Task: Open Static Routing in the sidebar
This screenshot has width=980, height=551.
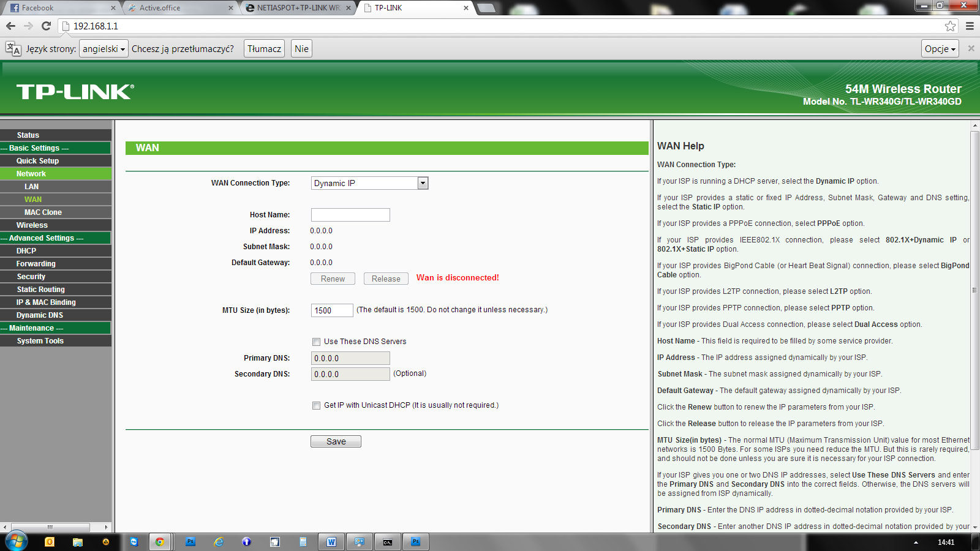Action: coord(41,290)
